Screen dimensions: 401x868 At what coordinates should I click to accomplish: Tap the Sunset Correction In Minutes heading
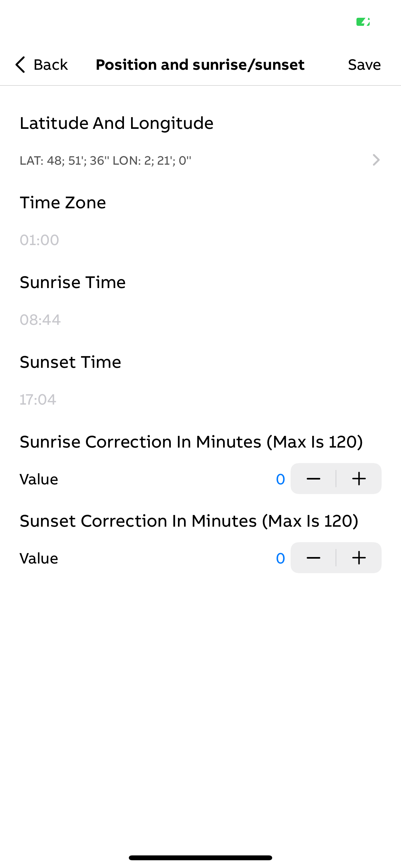[x=189, y=521]
